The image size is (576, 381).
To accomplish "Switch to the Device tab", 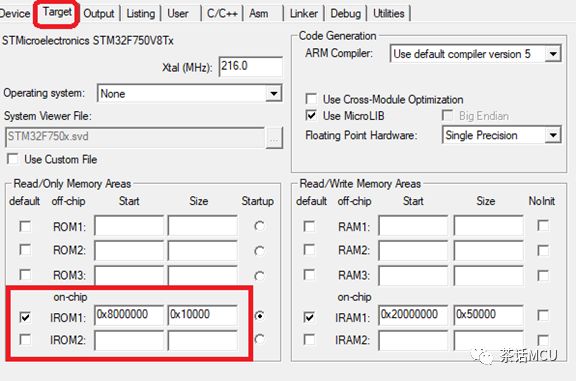I will [15, 14].
